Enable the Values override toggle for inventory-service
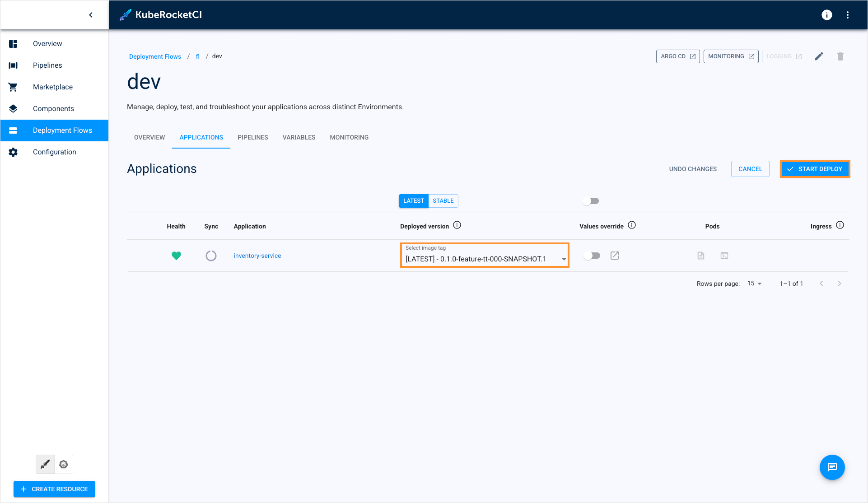This screenshot has width=868, height=503. click(x=592, y=256)
